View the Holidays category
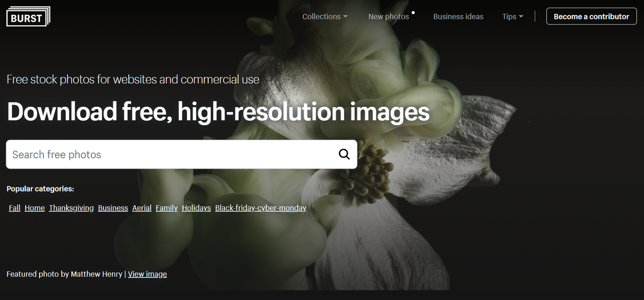644x300 pixels. click(x=196, y=208)
